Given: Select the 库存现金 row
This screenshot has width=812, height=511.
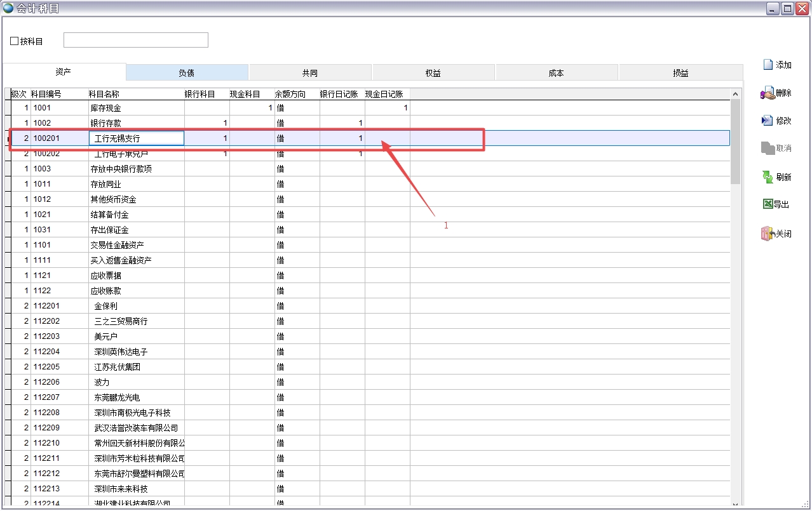Looking at the screenshot, I should click(x=105, y=108).
